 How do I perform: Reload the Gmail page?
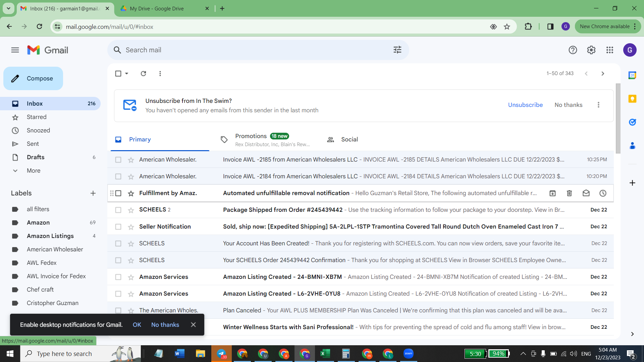coord(39,26)
